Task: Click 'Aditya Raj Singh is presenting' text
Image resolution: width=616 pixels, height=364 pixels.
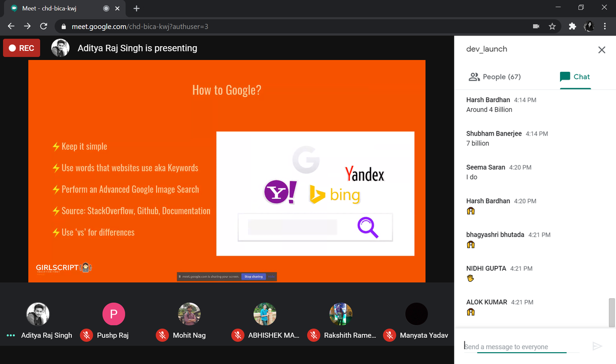Action: pos(137,48)
